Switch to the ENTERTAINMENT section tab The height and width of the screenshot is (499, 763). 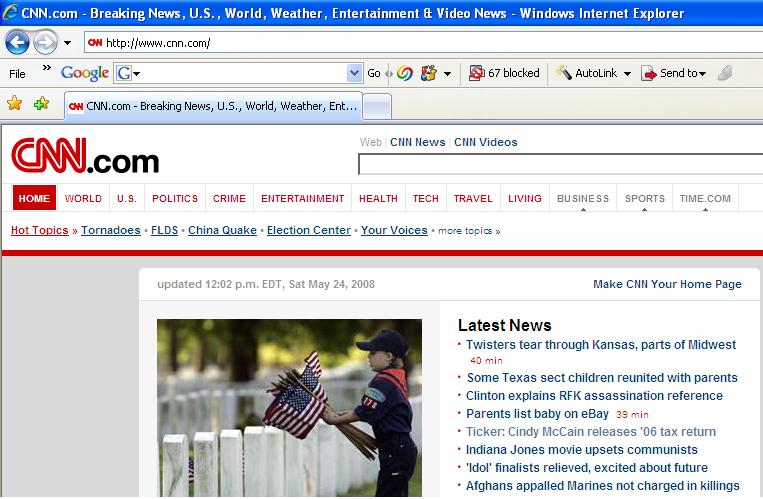pyautogui.click(x=302, y=198)
